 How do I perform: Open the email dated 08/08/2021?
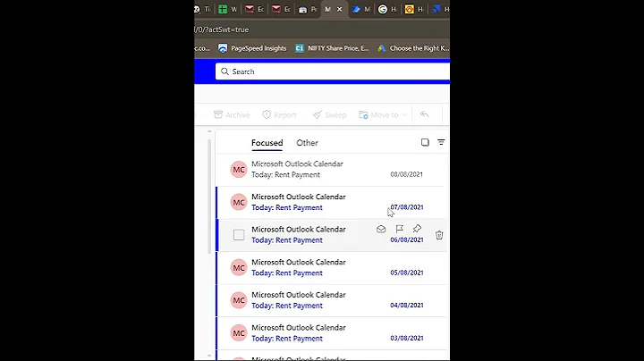(x=332, y=170)
